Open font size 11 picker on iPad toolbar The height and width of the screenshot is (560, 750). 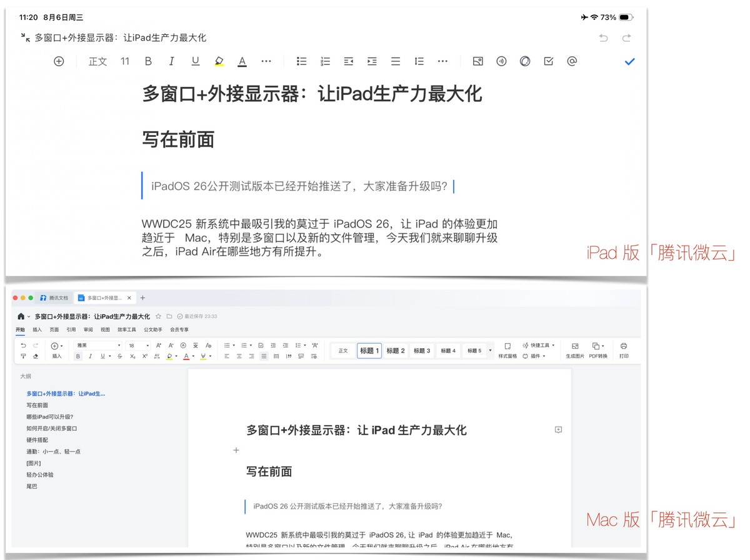[125, 61]
